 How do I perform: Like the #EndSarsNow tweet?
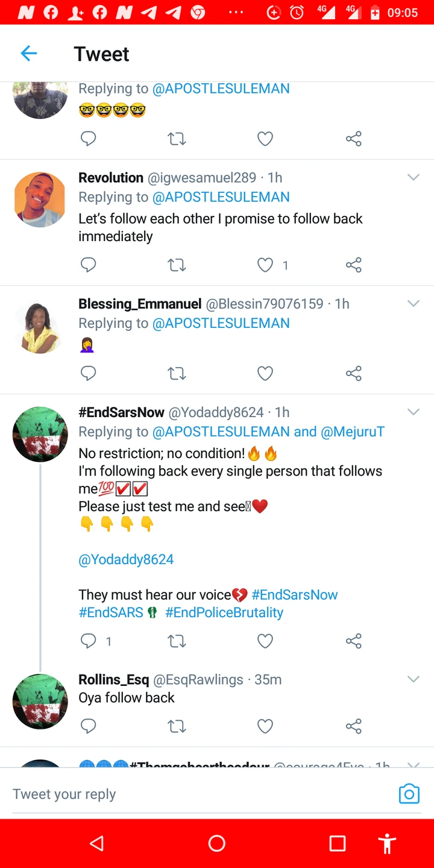pyautogui.click(x=265, y=641)
